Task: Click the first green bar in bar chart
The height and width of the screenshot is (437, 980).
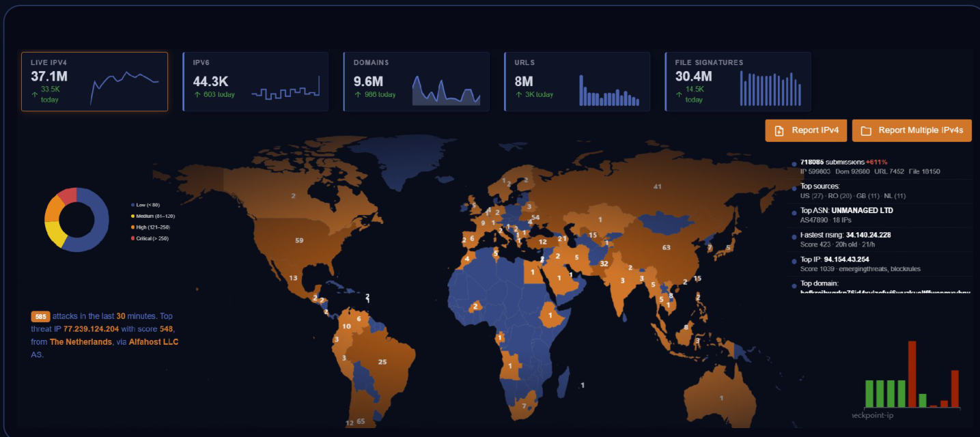Action: [869, 393]
